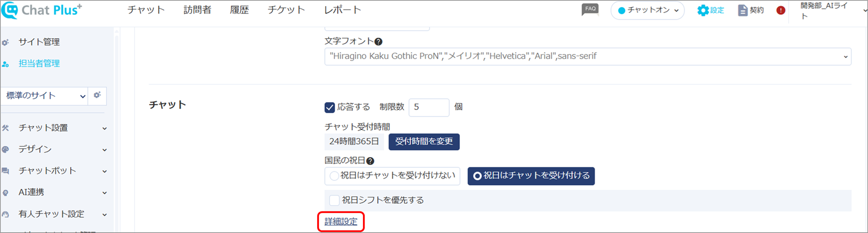The width and height of the screenshot is (868, 233).
Task: Open the 標準のサイト site selector
Action: click(x=45, y=96)
